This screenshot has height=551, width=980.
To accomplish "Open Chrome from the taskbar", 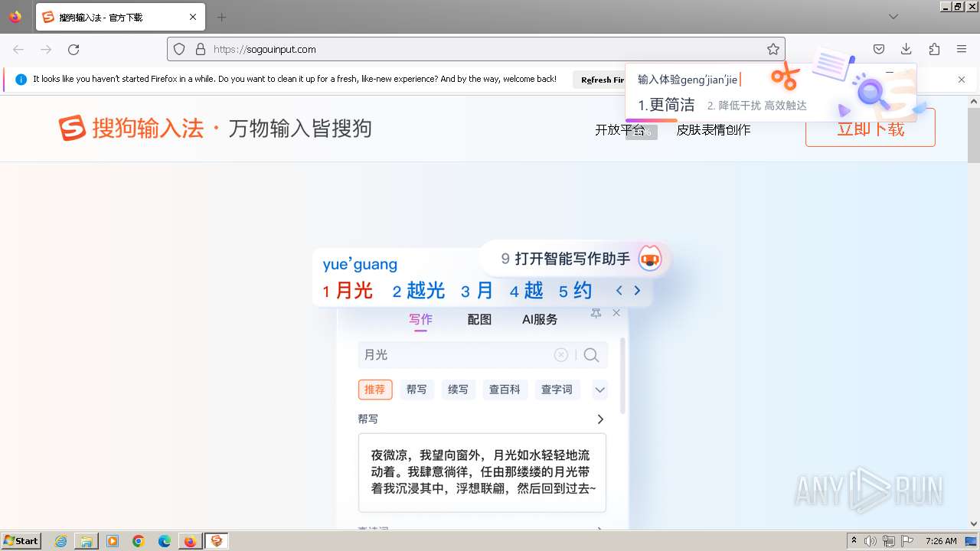I will pos(139,541).
